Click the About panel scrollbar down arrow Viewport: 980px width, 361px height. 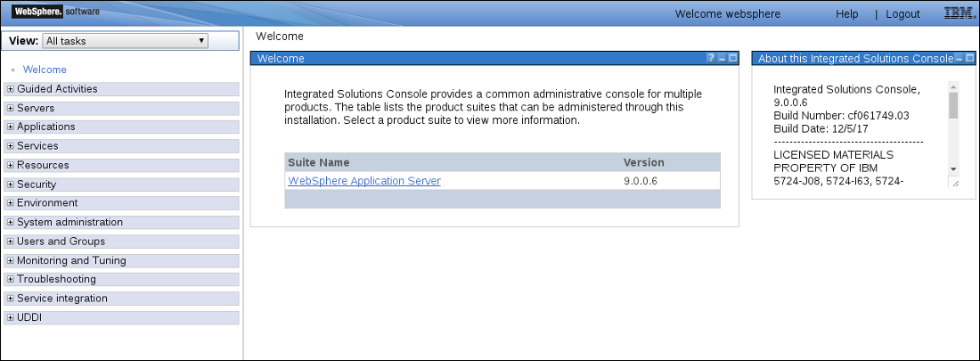953,169
